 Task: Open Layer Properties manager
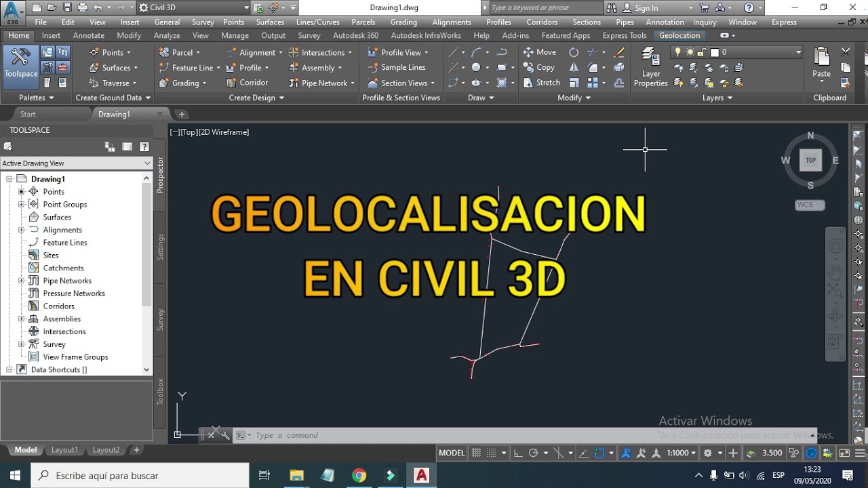[x=650, y=68]
